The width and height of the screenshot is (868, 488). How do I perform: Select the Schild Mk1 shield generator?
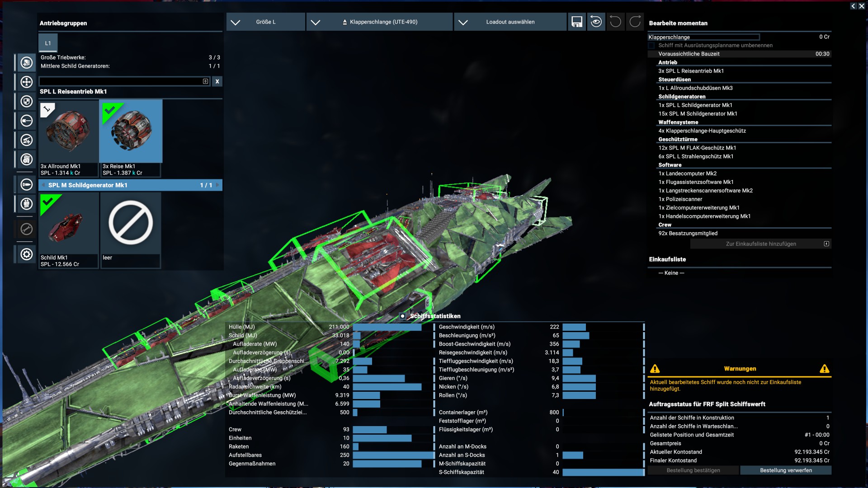[68, 230]
